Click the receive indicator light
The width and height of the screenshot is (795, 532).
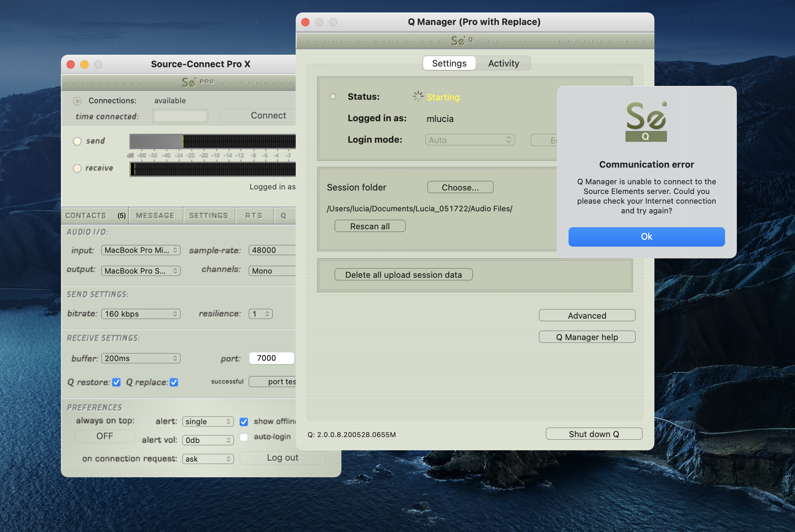(x=77, y=168)
